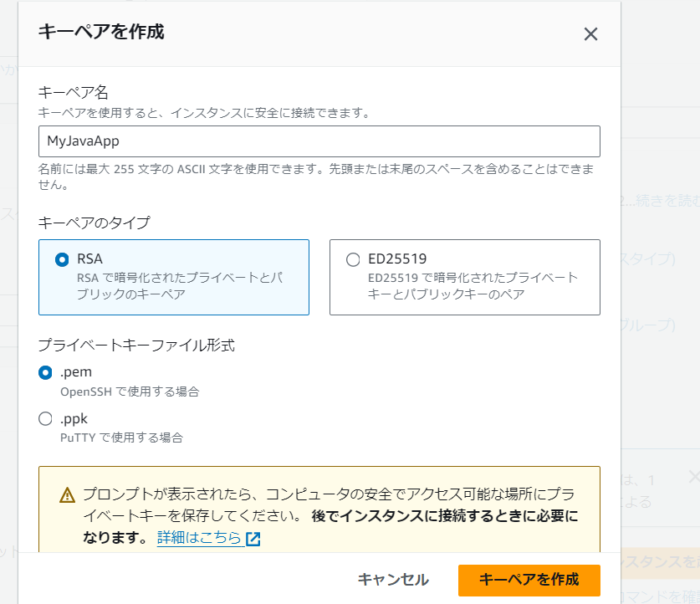This screenshot has width=700, height=604.
Task: Click the external link icon beside 詳細はこちら
Action: coord(255,539)
